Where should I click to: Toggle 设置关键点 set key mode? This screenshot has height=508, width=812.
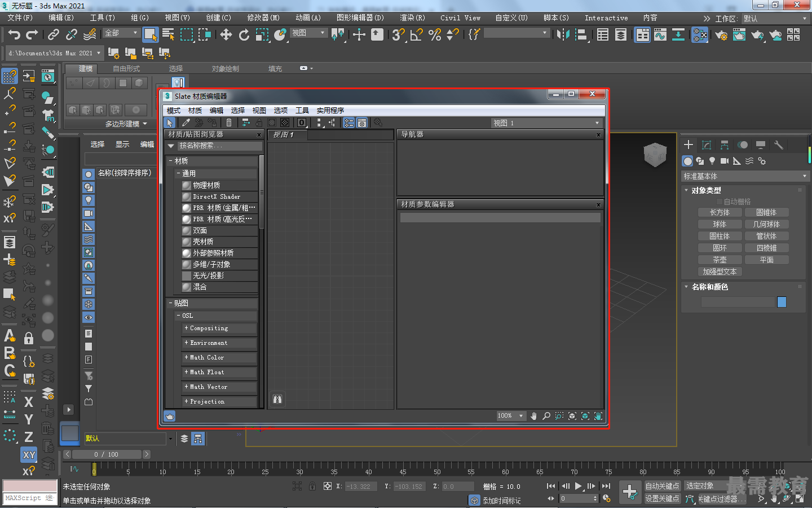pos(662,498)
